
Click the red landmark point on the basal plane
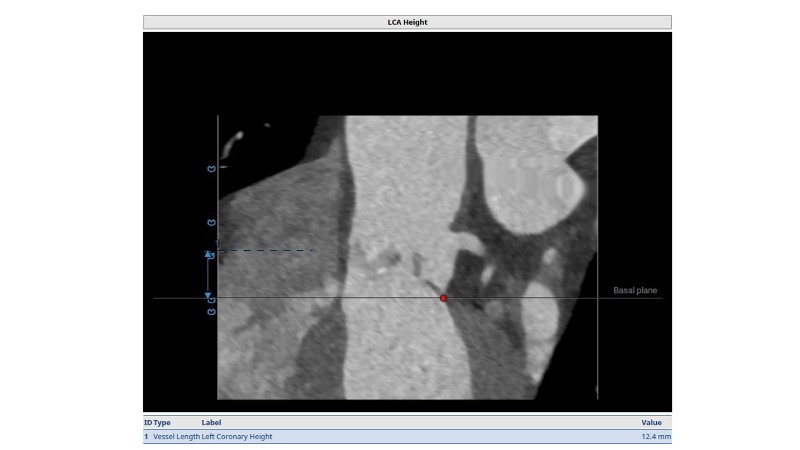click(x=443, y=298)
